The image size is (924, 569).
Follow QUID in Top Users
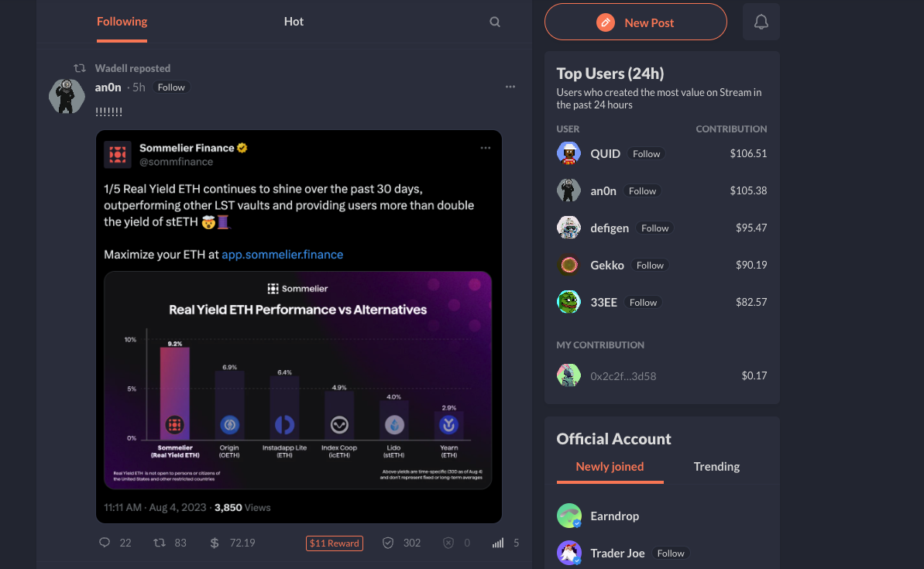pos(647,154)
